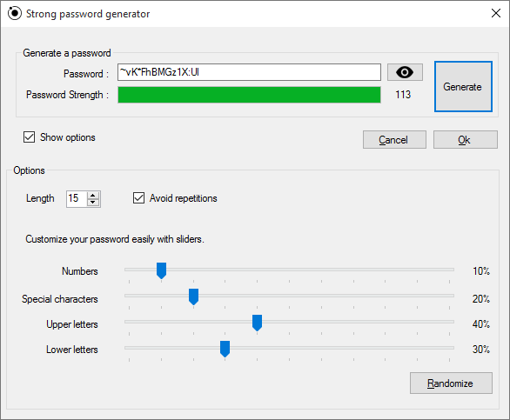Close the Strong password generator window
Viewport: 510px width, 420px height.
click(x=496, y=13)
